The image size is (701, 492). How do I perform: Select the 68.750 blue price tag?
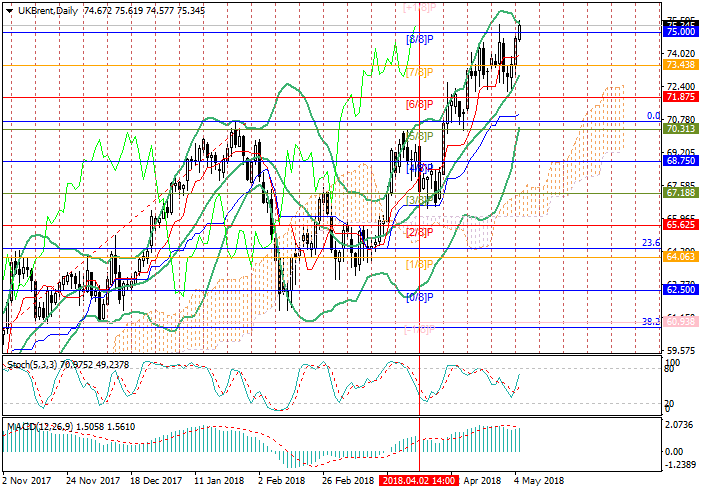pyautogui.click(x=681, y=161)
